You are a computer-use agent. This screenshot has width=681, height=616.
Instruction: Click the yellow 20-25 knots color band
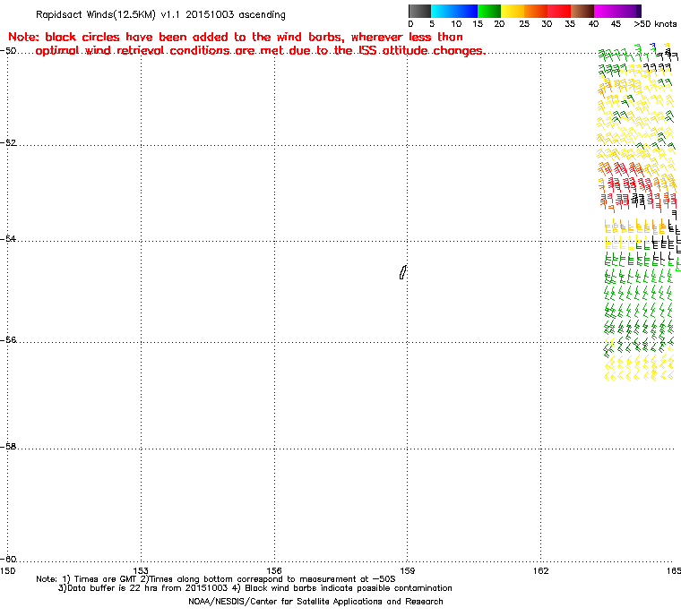point(513,11)
